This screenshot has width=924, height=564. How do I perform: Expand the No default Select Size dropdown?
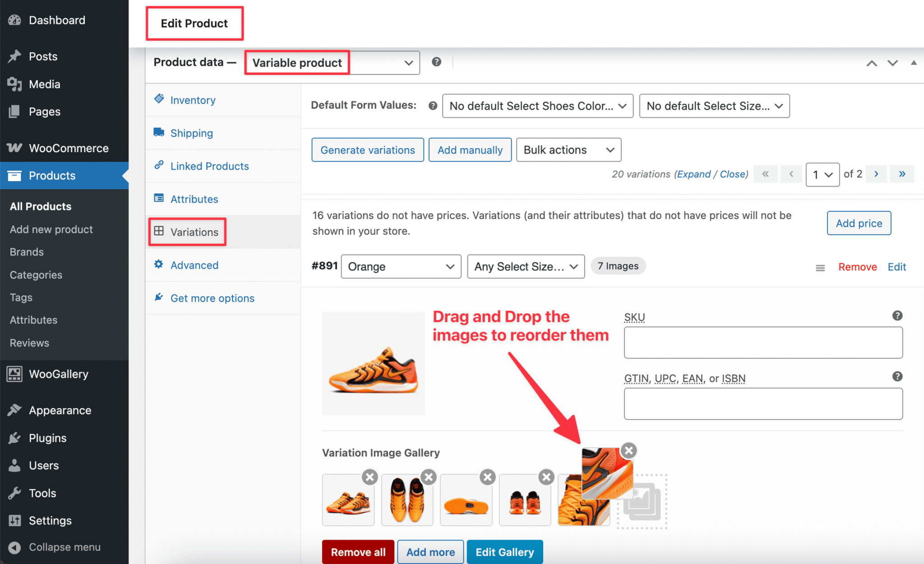[x=714, y=106]
